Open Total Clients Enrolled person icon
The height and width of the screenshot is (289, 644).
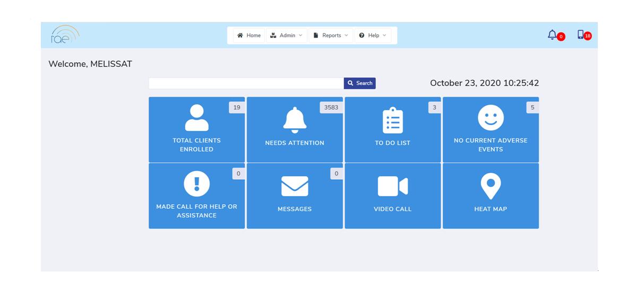[x=196, y=118]
